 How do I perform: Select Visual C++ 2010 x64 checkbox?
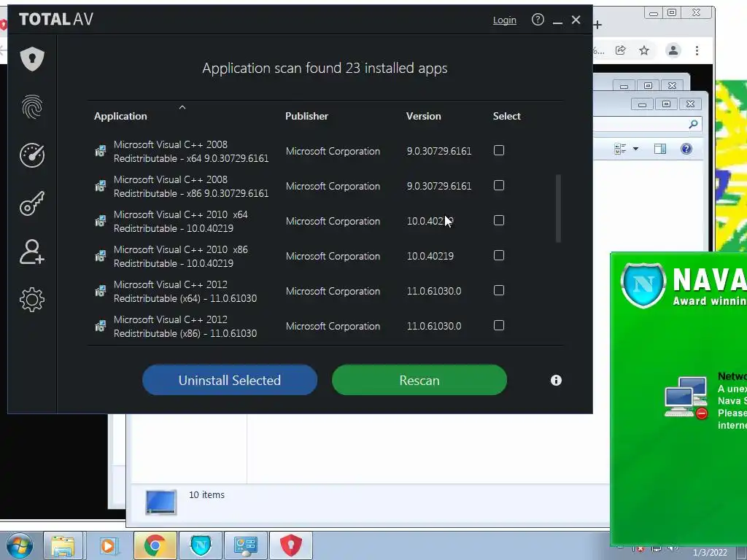(x=499, y=220)
